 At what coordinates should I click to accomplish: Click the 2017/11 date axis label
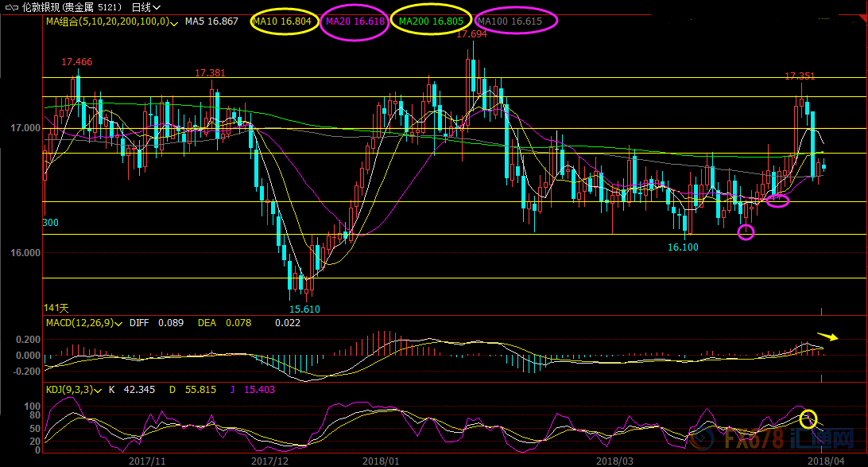tap(147, 461)
